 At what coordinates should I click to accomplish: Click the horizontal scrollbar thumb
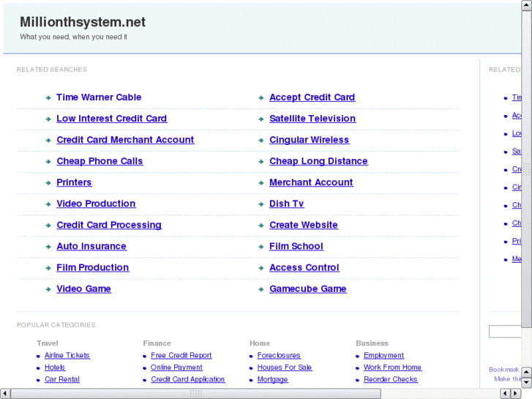(196, 394)
